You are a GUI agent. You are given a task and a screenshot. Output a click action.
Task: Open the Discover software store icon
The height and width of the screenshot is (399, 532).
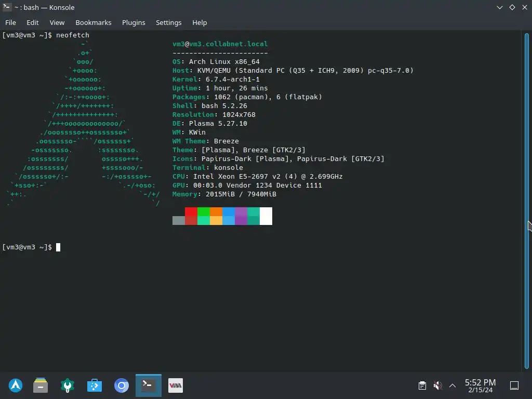[x=95, y=385]
